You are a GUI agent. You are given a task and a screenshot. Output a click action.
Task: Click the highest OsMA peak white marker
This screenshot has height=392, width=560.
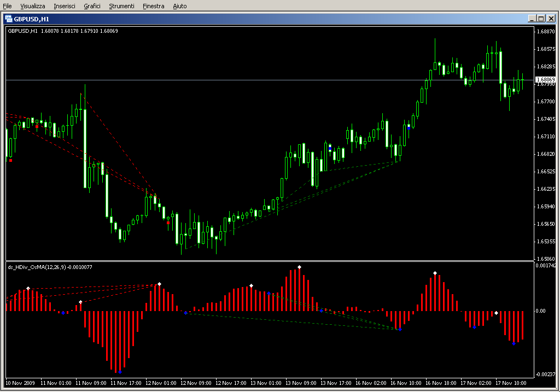point(299,267)
